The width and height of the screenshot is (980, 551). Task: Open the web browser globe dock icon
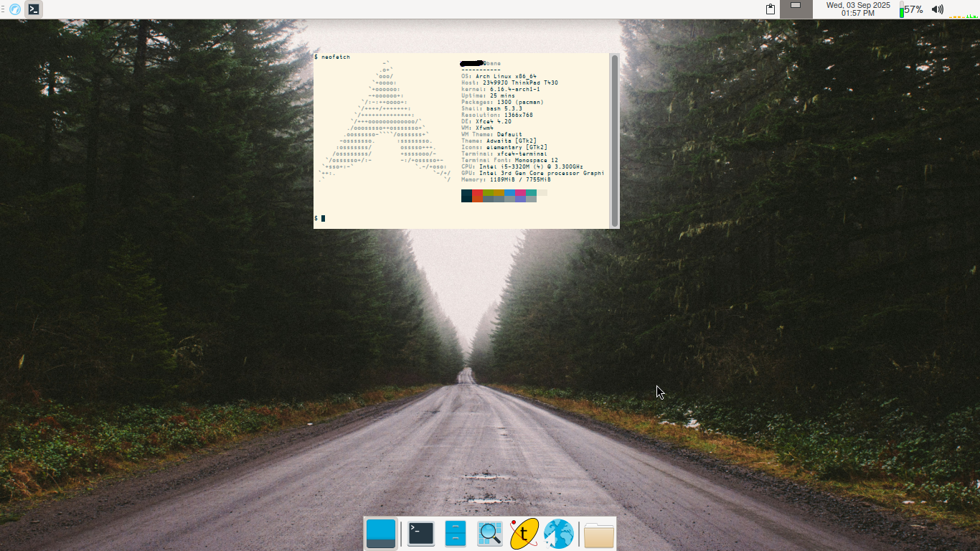click(559, 534)
